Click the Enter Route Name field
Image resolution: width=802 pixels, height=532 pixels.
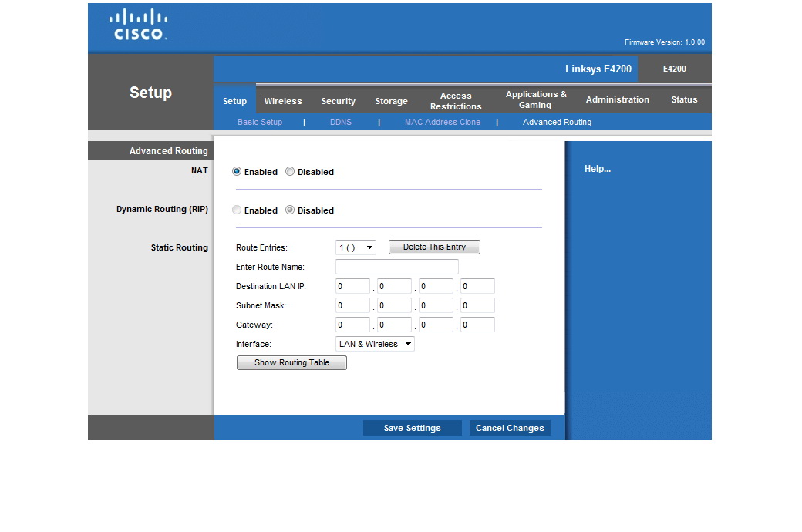coord(396,267)
